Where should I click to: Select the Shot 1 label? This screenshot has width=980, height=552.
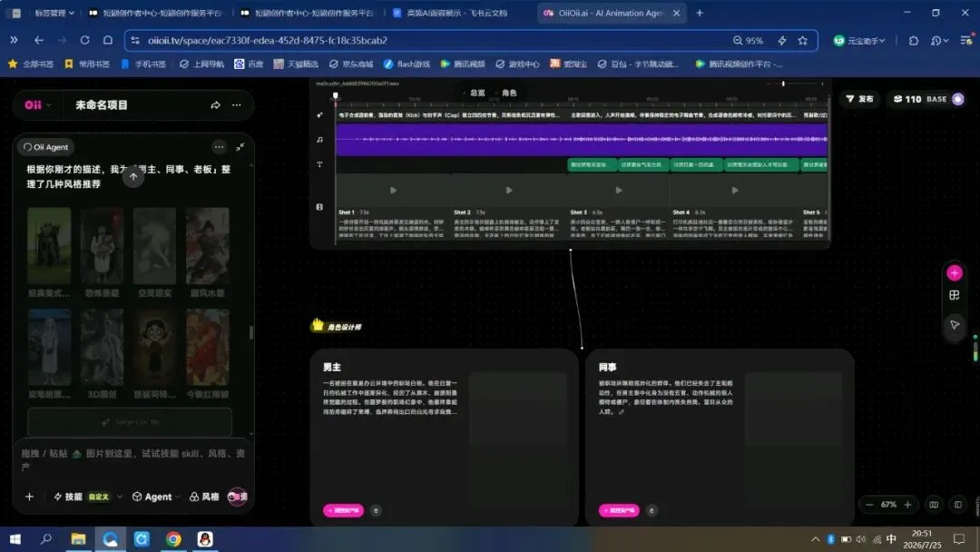tap(347, 212)
